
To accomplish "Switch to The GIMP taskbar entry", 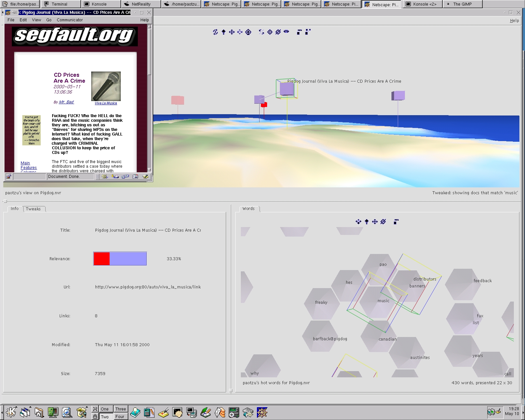I will click(463, 4).
